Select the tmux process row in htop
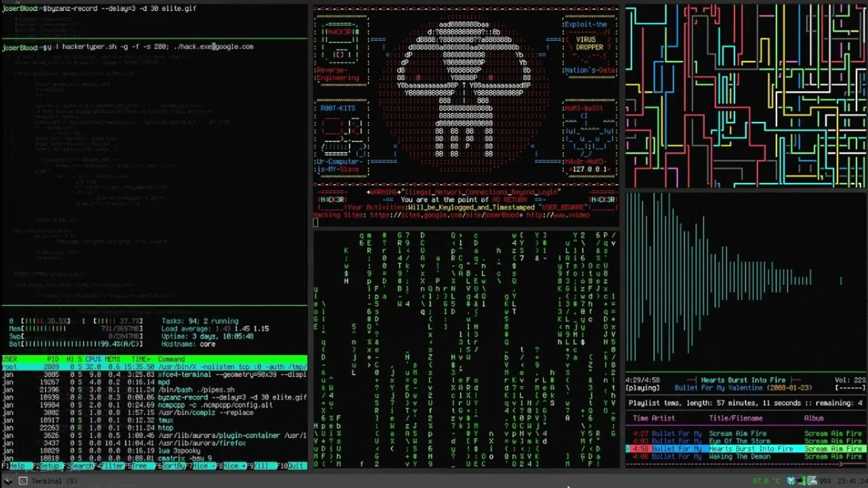 [x=154, y=420]
